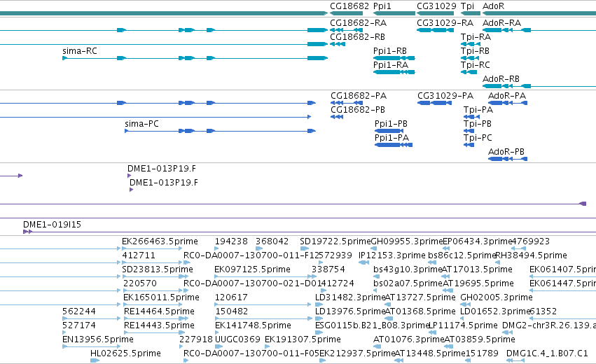Click the Tpi-PC protein label
Image resolution: width=596 pixels, height=364 pixels.
point(478,138)
